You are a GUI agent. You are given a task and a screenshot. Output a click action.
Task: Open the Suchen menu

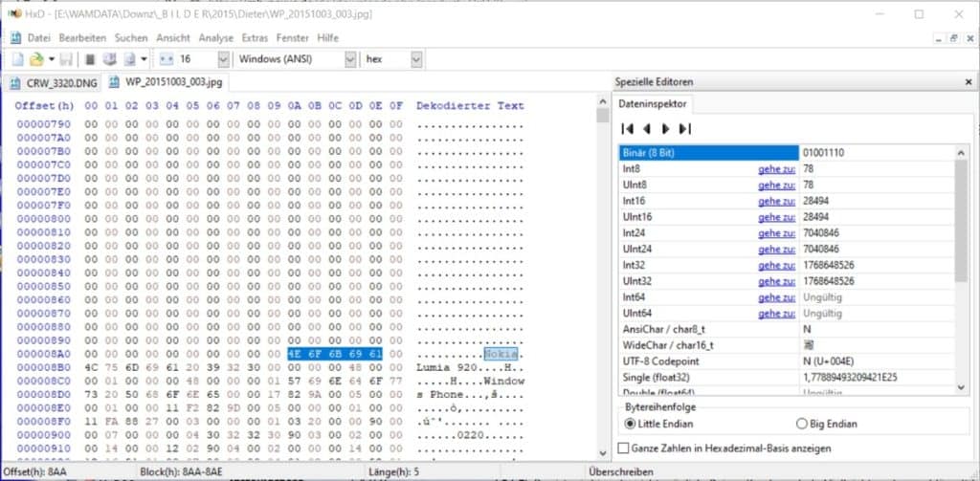coord(131,38)
